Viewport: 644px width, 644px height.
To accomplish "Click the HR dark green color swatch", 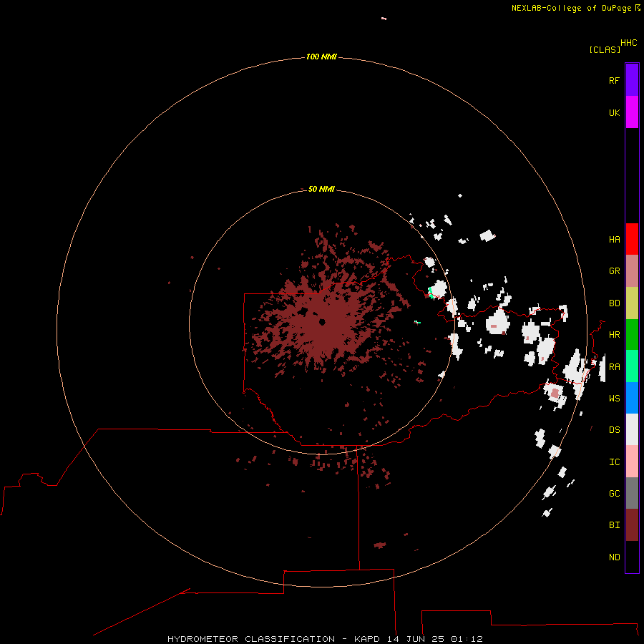I will coord(632,334).
